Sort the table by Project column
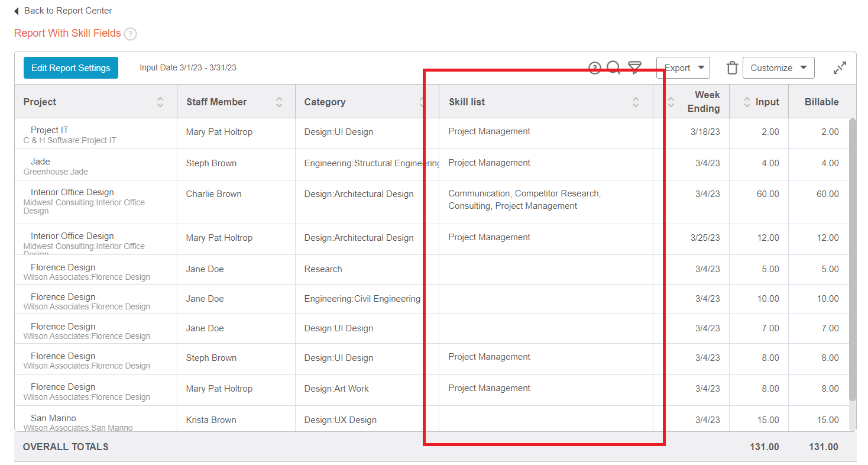This screenshot has height=465, width=868. tap(160, 101)
